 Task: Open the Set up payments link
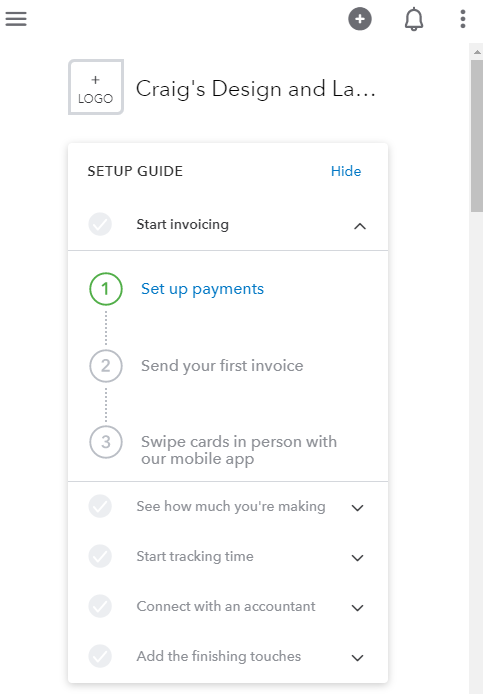point(202,289)
